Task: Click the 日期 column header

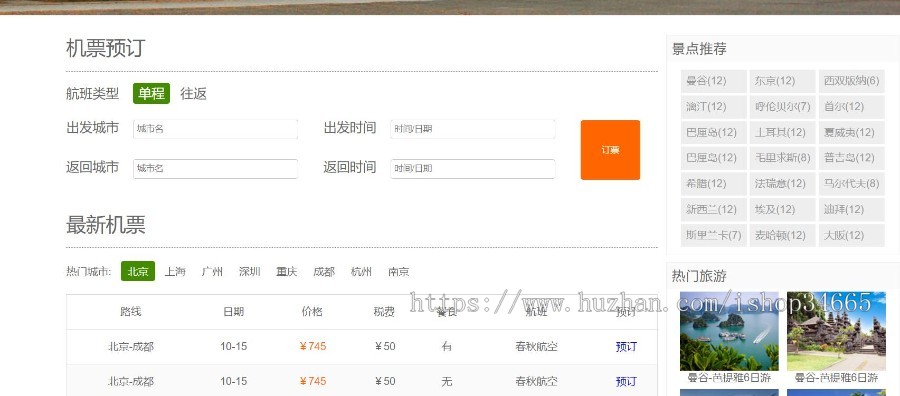Action: (234, 312)
